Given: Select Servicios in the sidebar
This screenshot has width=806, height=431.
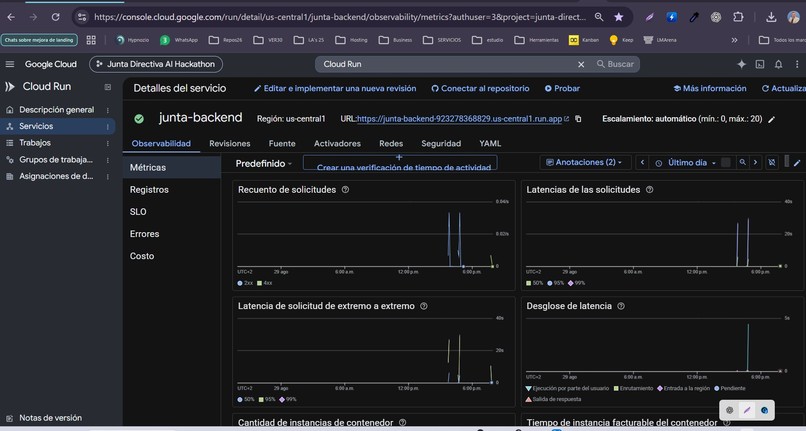Looking at the screenshot, I should coord(36,126).
